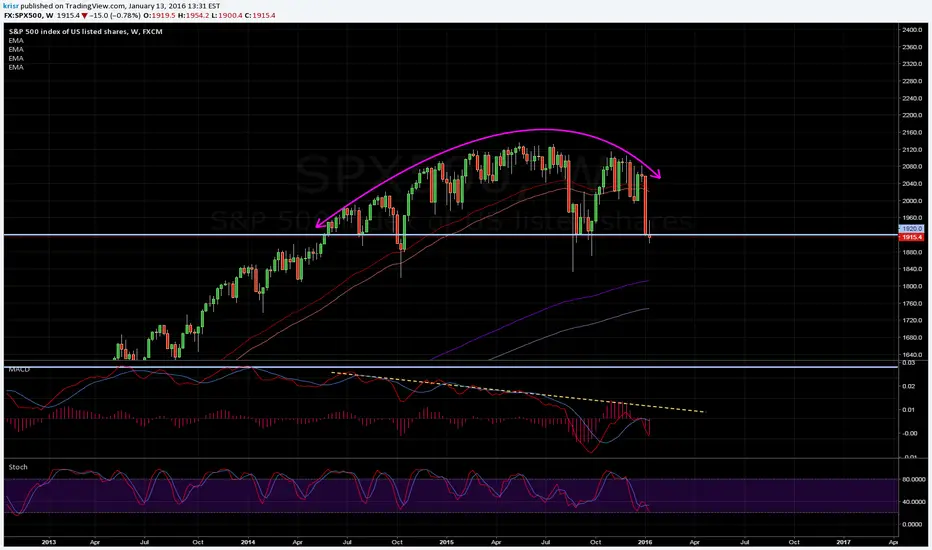The image size is (932, 550).
Task: Click the 2017 time axis label
Action: click(x=843, y=542)
